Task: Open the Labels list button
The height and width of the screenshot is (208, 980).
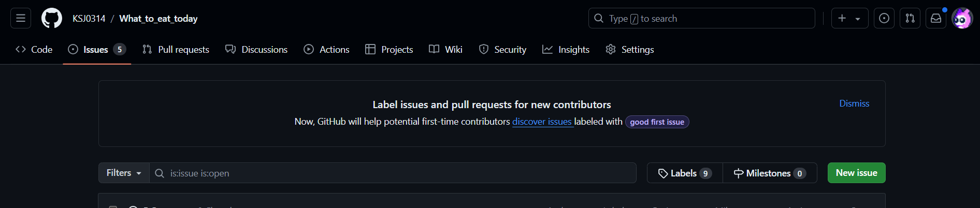Action: click(x=684, y=173)
